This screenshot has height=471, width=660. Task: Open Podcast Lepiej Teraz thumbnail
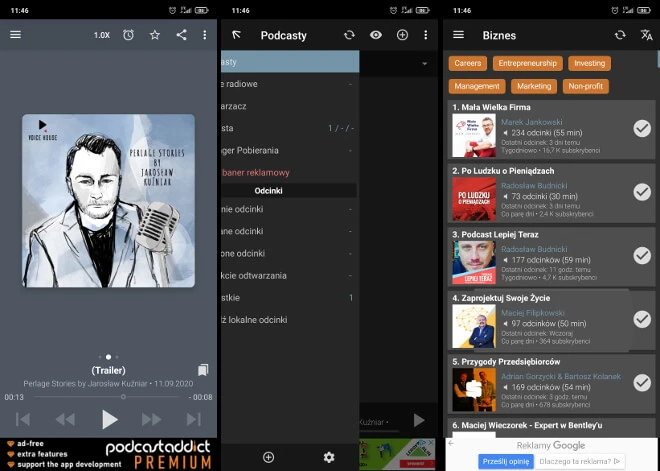474,263
